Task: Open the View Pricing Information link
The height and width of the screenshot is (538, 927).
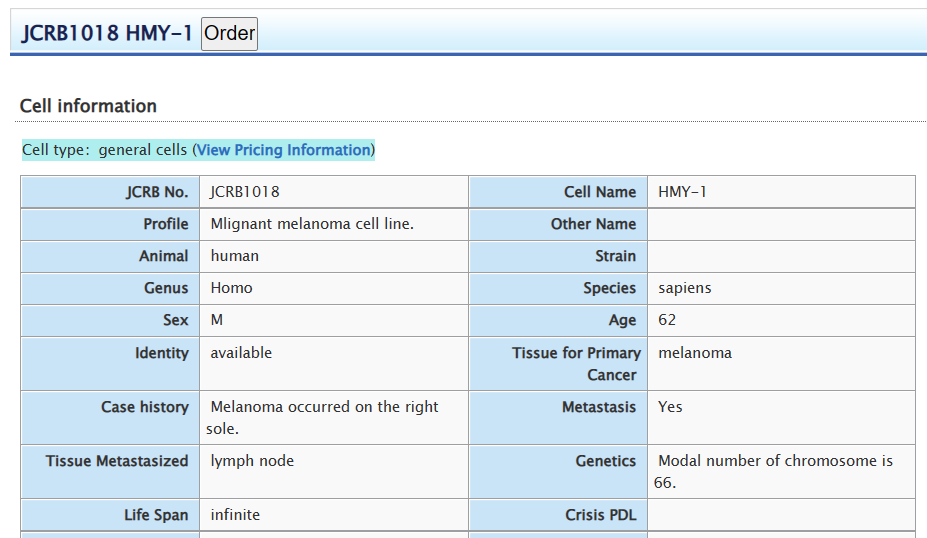Action: coord(284,150)
